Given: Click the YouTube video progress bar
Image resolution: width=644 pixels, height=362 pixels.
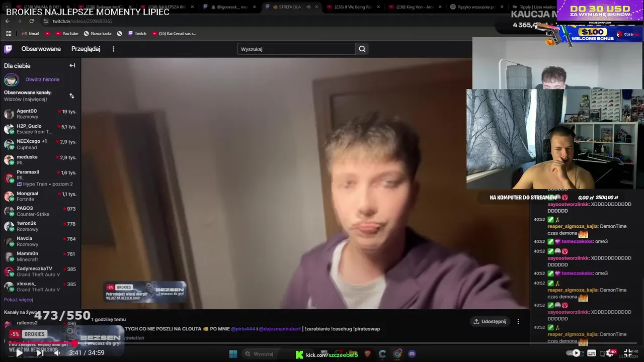Looking at the screenshot, I should pyautogui.click(x=322, y=343).
